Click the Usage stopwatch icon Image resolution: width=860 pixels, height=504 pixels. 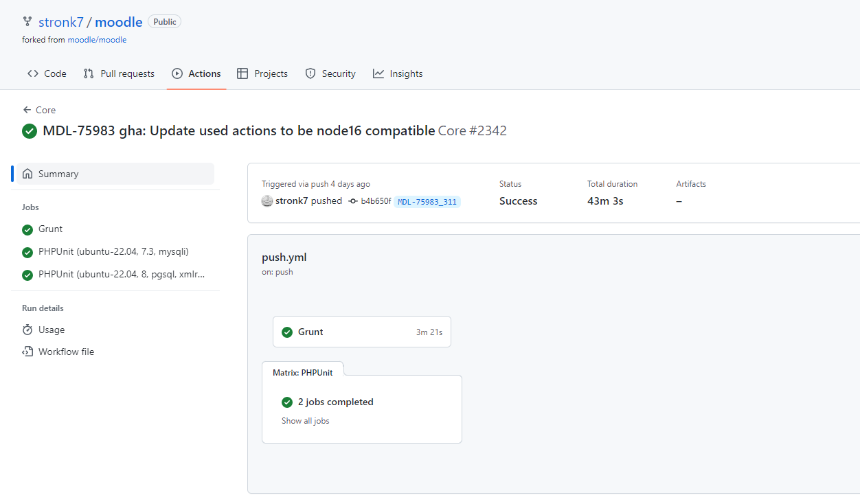point(27,330)
